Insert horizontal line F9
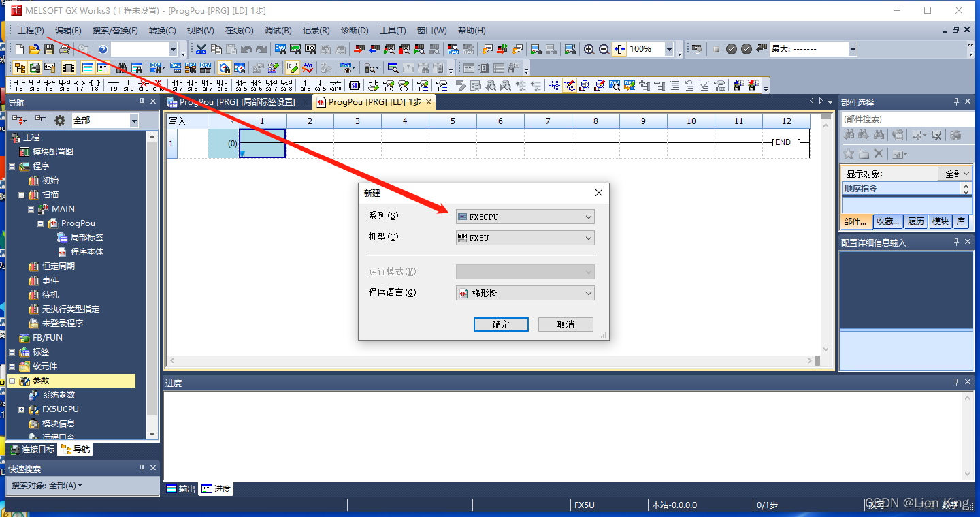This screenshot has width=980, height=517. (x=114, y=85)
